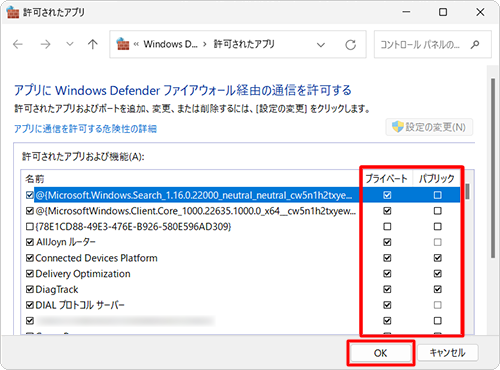Toggle private checkbox for AllJoyn ルーター
Viewport: 500px width, 370px height.
(x=387, y=242)
